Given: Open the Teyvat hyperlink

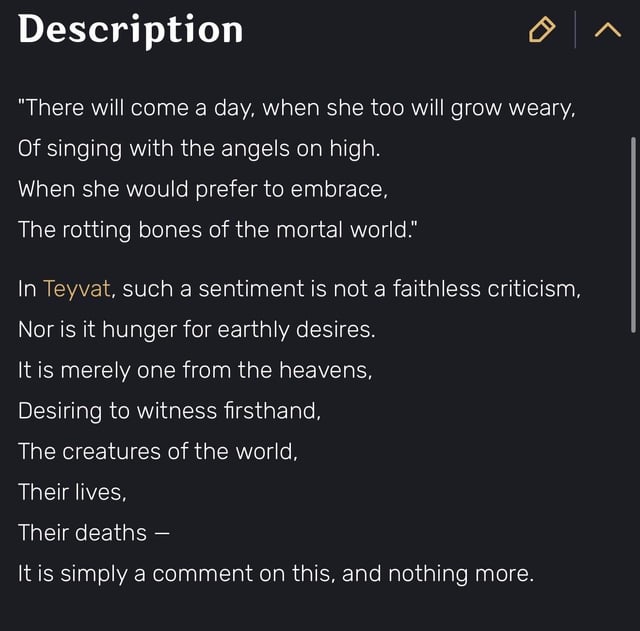Looking at the screenshot, I should [x=77, y=289].
